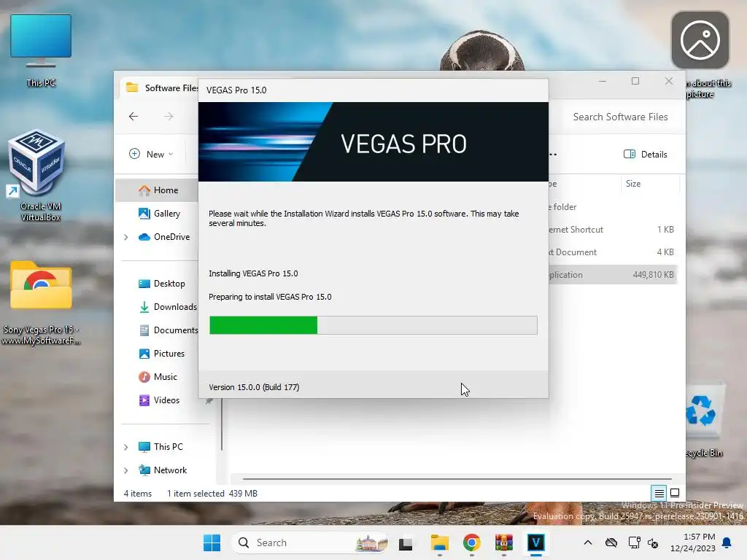Open the clock and date flyout
Screen dimensions: 747x560
point(693,542)
